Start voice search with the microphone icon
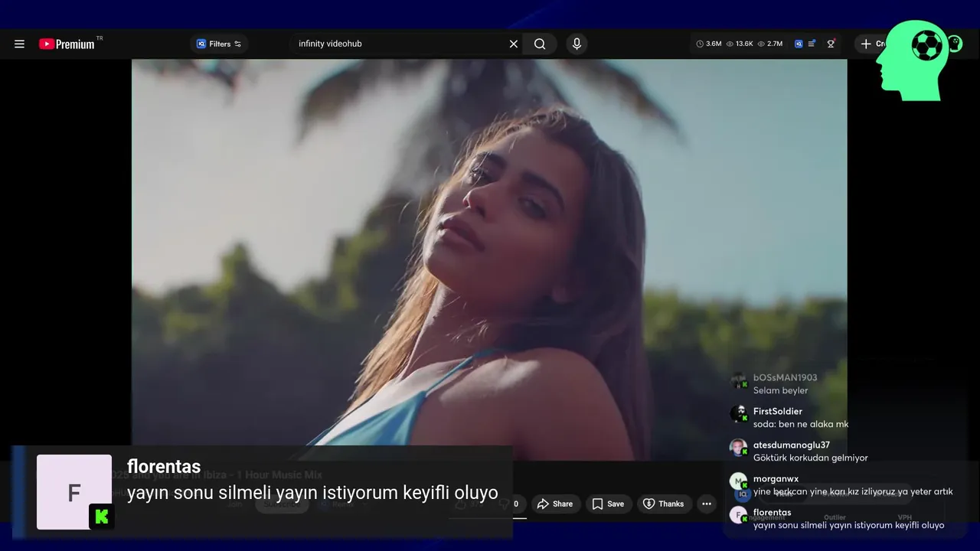Viewport: 980px width, 551px height. [x=577, y=44]
